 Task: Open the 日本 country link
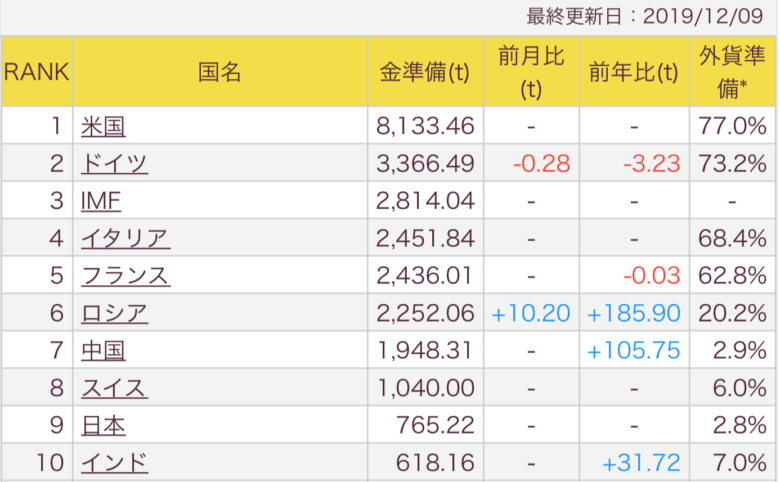click(x=103, y=426)
